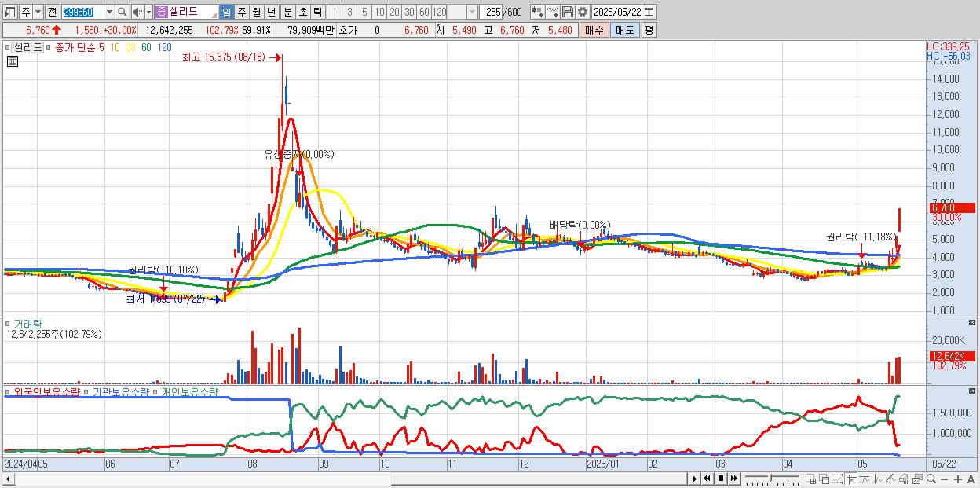This screenshot has height=488, width=980.
Task: Click the fast-forward button on chart controls
Action: (x=733, y=479)
